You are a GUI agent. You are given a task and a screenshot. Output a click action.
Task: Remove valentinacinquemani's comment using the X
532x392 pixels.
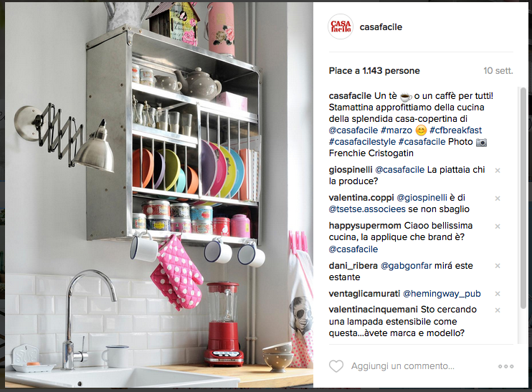tap(498, 310)
